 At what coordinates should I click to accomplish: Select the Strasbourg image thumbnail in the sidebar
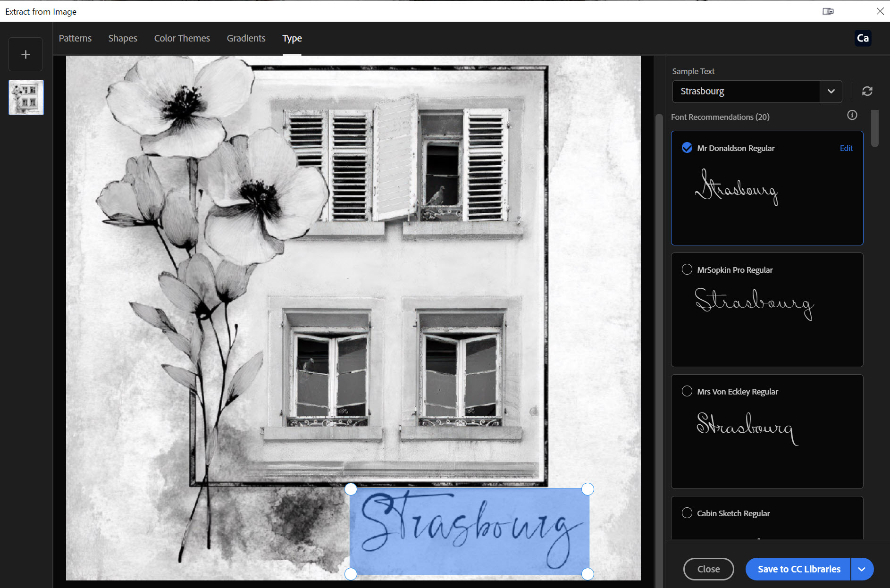point(26,97)
